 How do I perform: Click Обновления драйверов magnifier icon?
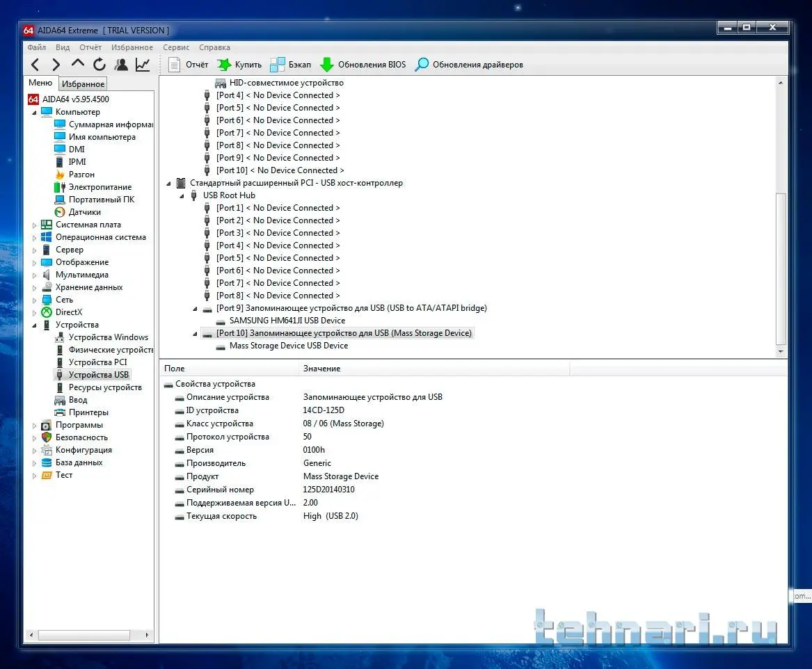coord(422,65)
